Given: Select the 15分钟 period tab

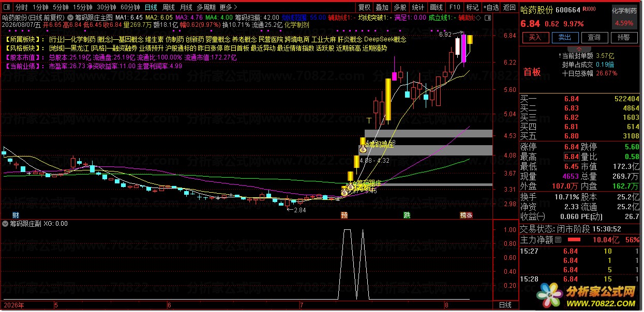Looking at the screenshot, I should point(83,8).
